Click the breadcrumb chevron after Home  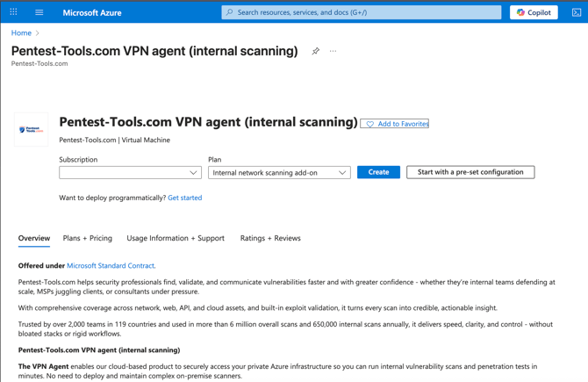38,33
